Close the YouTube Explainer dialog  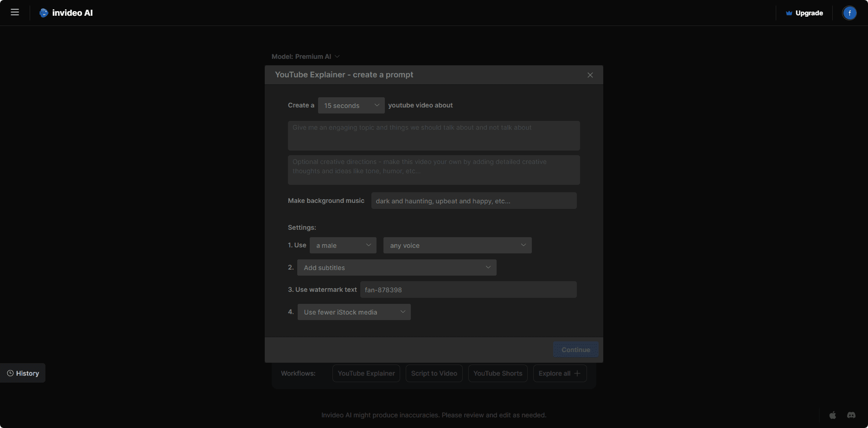tap(590, 75)
